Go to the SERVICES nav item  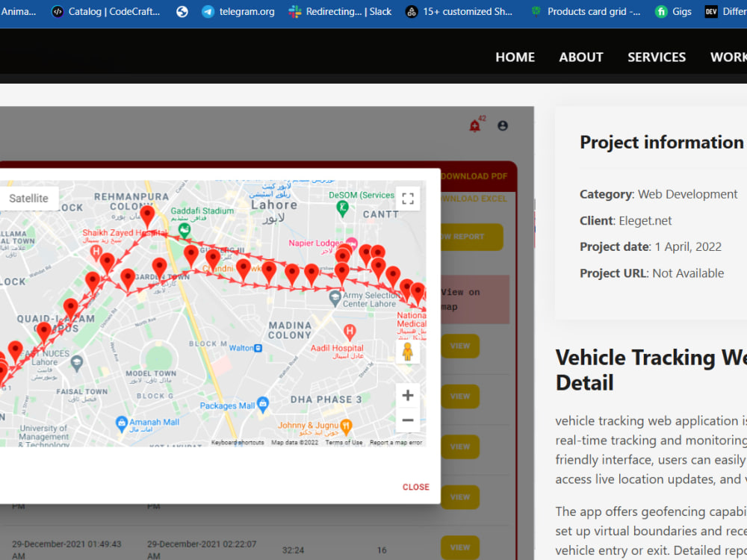(x=657, y=57)
